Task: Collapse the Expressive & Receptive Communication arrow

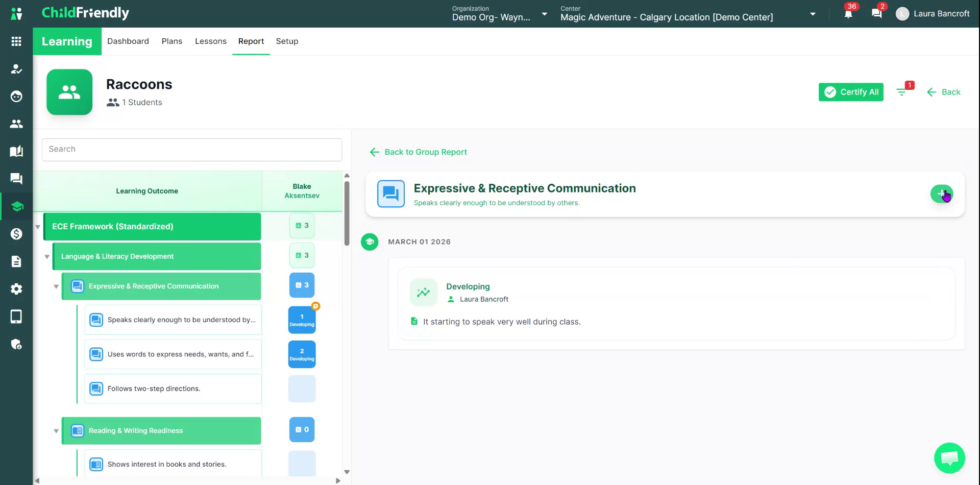Action: 56,286
